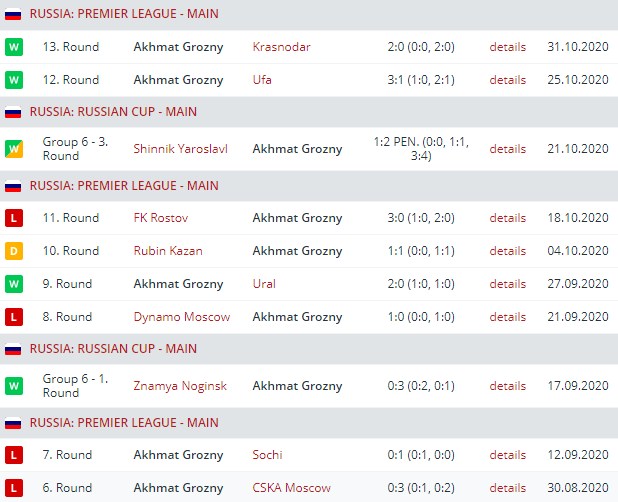Open the Dynamo Moscow team link
The image size is (618, 502).
pos(181,317)
